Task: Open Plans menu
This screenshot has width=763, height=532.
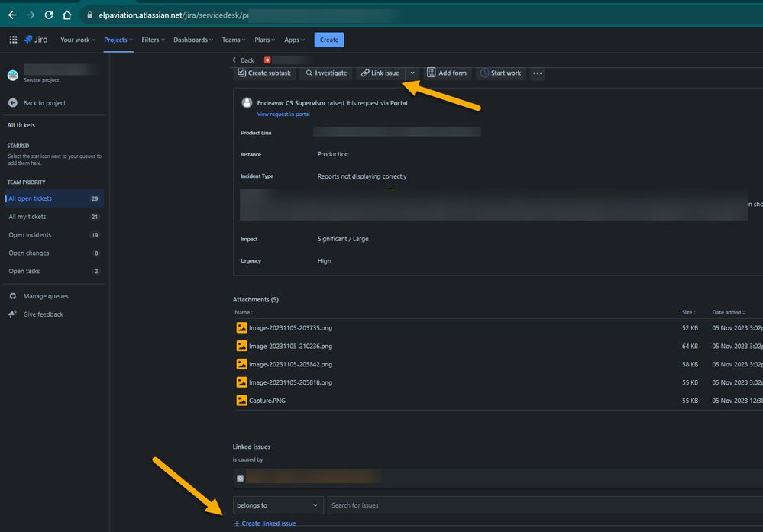Action: pos(265,40)
